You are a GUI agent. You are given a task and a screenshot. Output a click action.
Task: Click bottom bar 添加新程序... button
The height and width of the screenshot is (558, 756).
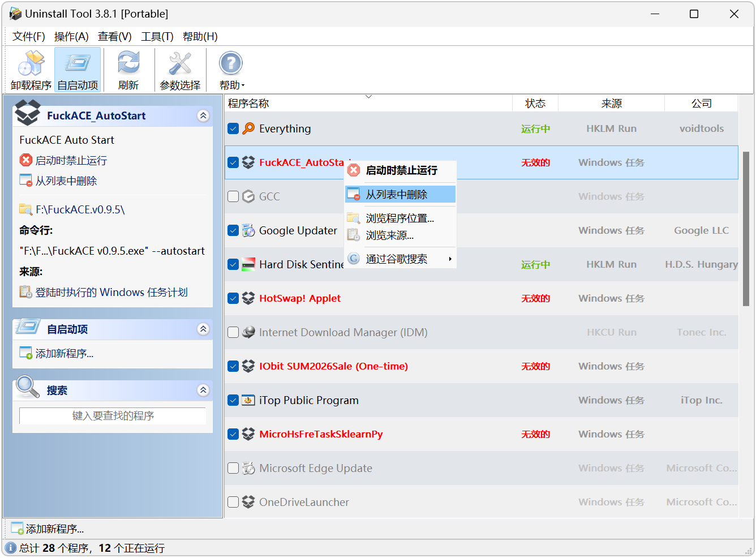coord(48,529)
